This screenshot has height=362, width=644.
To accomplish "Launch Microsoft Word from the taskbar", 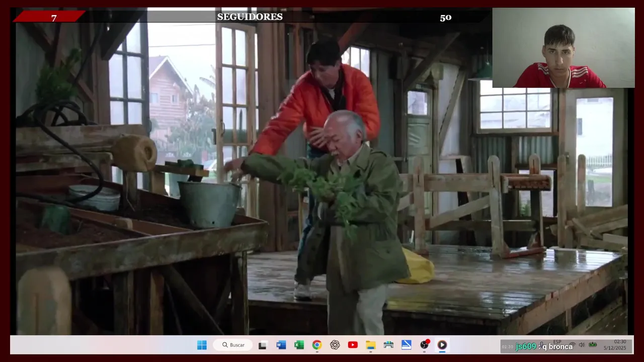I will pos(281,345).
